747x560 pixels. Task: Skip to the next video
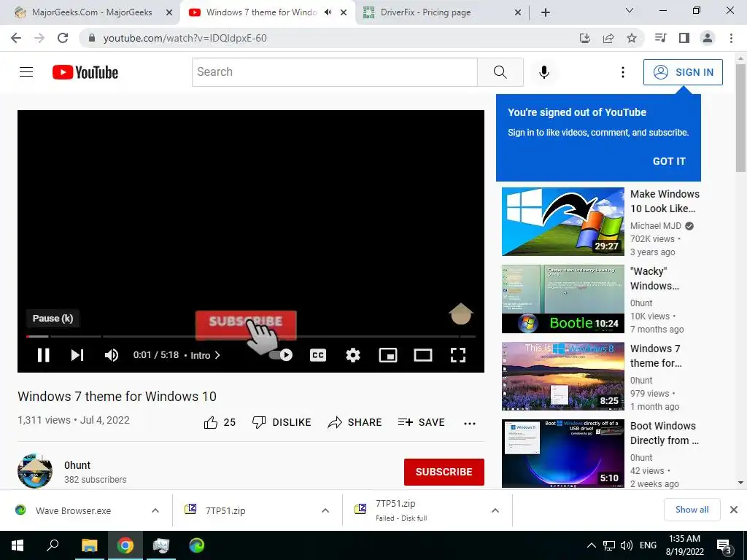pyautogui.click(x=77, y=355)
